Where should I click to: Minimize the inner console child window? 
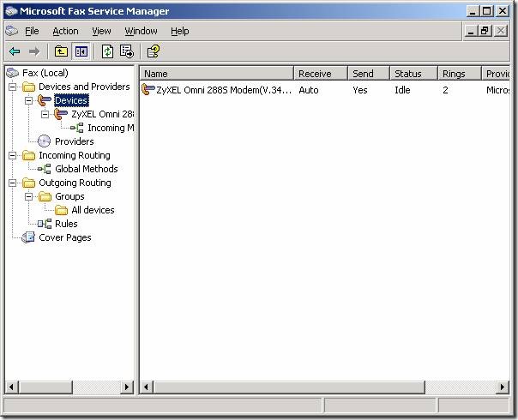[x=471, y=32]
